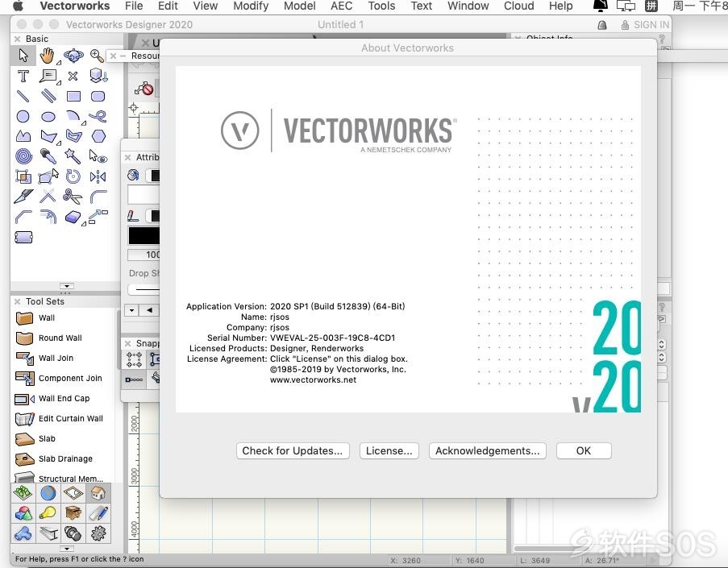Expand the Basic palette bottom arrow
728x568 pixels.
pyautogui.click(x=67, y=286)
